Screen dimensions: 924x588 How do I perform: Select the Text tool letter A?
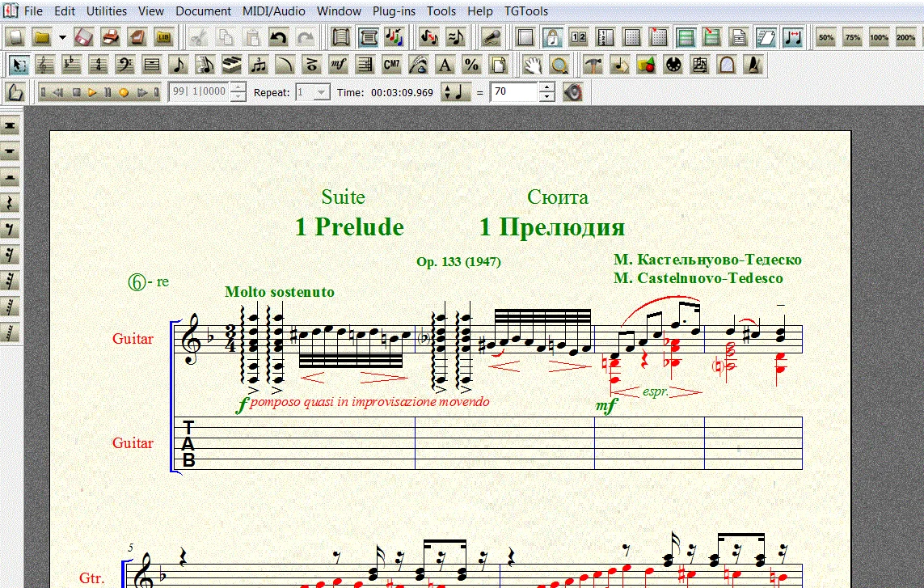(x=445, y=64)
